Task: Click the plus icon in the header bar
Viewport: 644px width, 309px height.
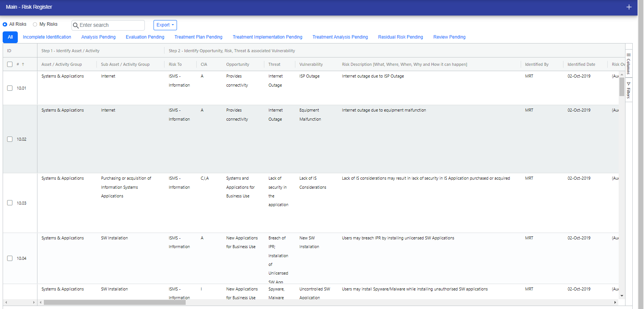Action: coord(629,7)
